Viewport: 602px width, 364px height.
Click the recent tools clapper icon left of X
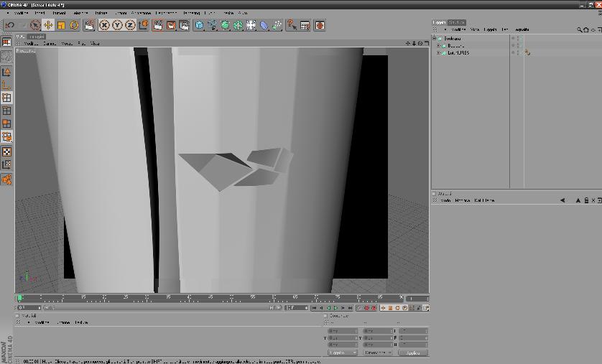[89, 25]
